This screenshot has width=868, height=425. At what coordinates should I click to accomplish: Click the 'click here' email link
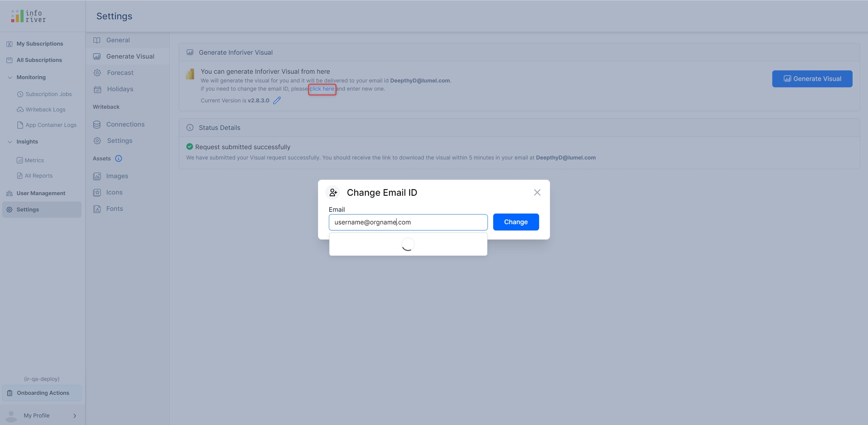322,89
